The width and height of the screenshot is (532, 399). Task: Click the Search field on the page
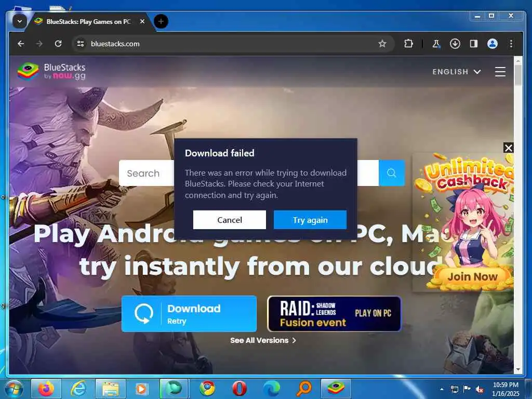(147, 173)
